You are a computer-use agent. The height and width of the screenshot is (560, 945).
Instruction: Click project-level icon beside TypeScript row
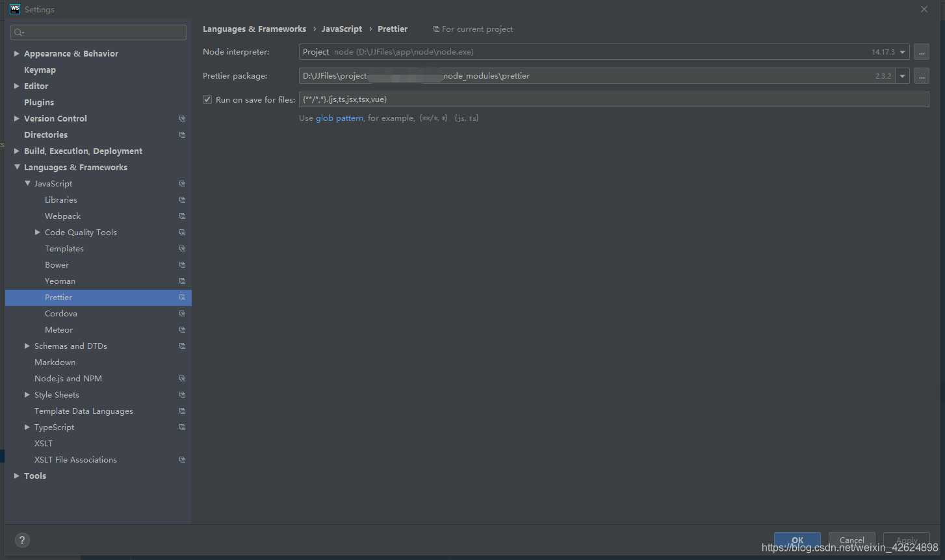pos(182,427)
